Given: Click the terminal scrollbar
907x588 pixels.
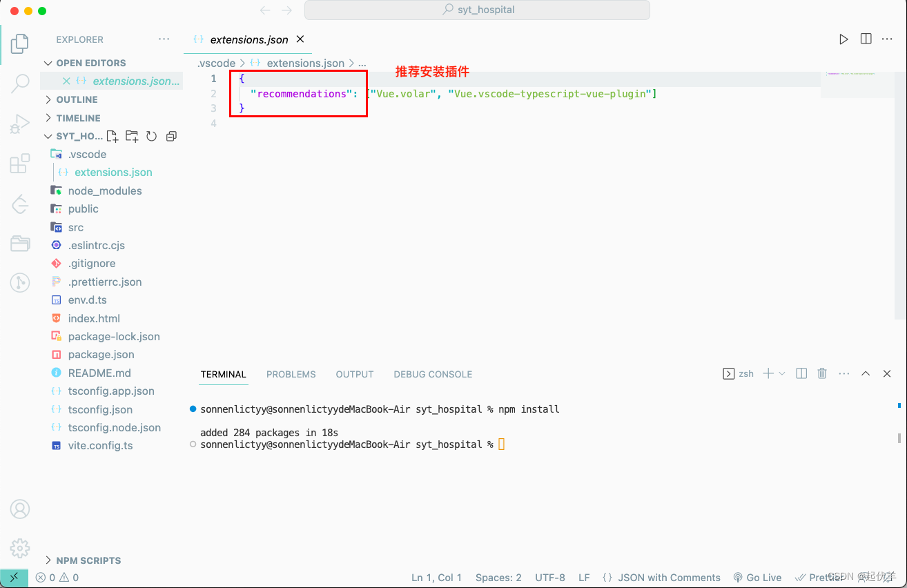Looking at the screenshot, I should click(x=899, y=438).
